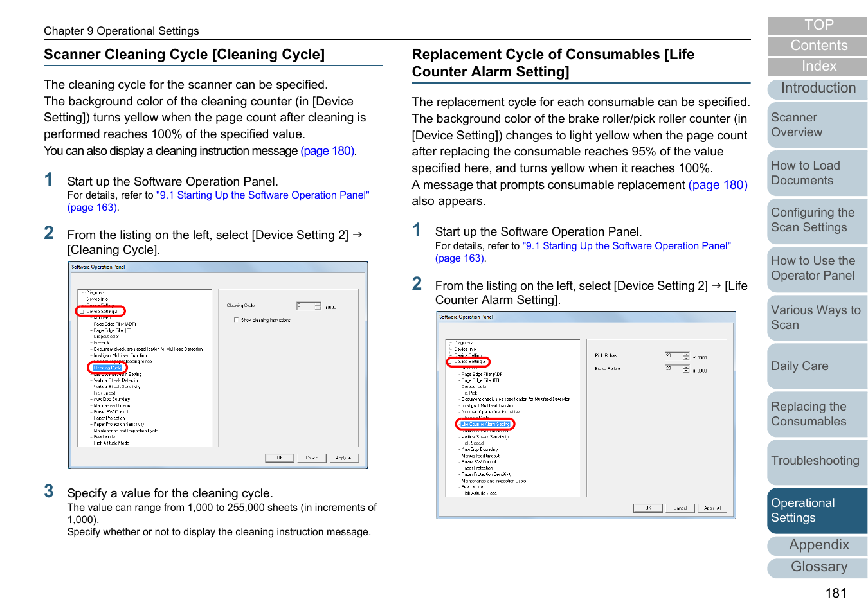This screenshot has height=613, width=868.
Task: Follow the (page 163) link in Cleaning Cycle section
Action: [x=92, y=208]
